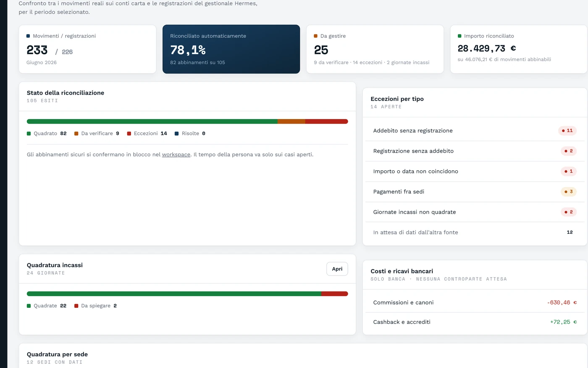
Task: Open the Quadratura incassi Apri button
Action: pyautogui.click(x=337, y=269)
